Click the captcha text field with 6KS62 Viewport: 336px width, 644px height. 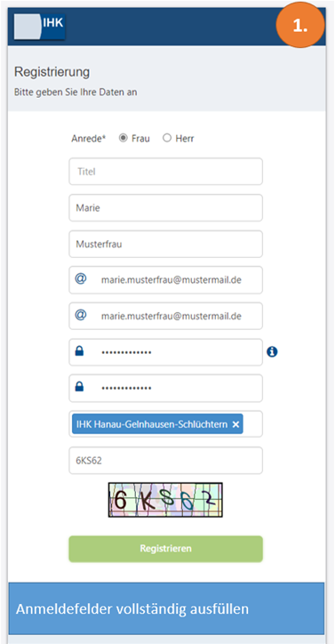coord(165,461)
